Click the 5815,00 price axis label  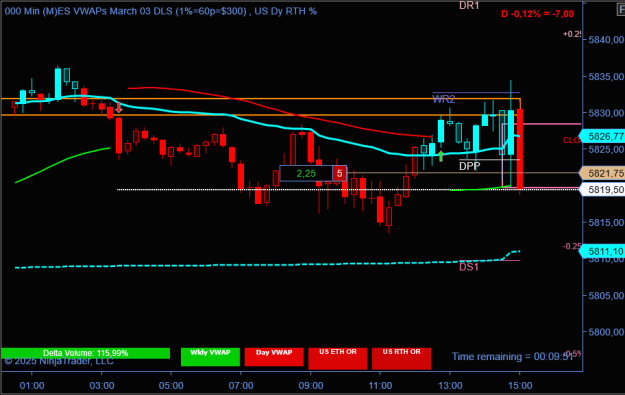click(x=606, y=222)
